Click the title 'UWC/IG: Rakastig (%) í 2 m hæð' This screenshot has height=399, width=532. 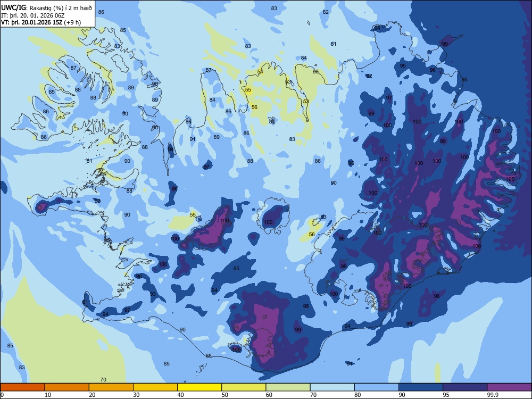[46, 8]
